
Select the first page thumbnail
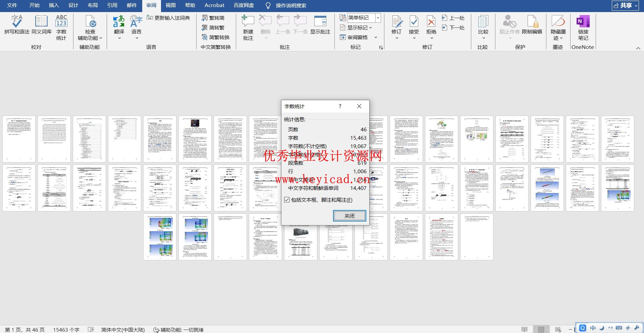(19, 139)
